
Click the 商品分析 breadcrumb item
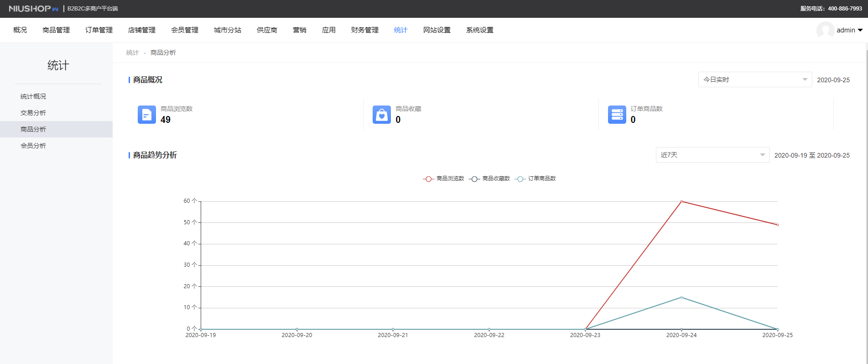tap(163, 53)
